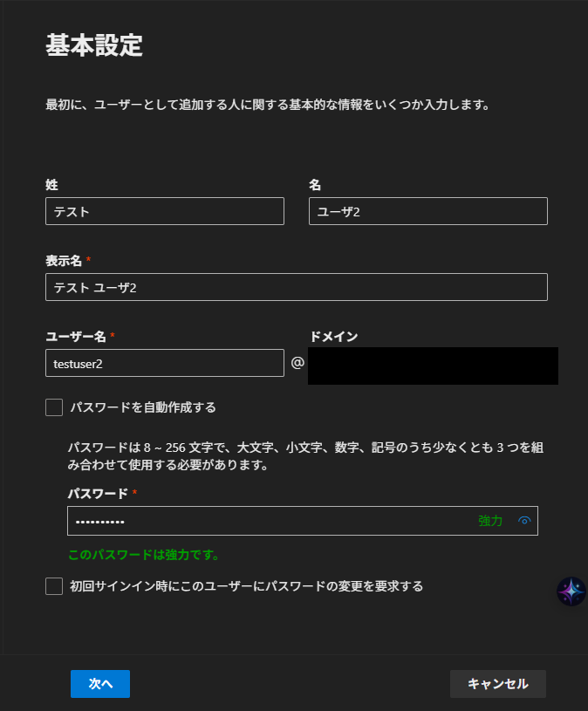
Task: Click the パスワード field label
Action: coord(98,494)
